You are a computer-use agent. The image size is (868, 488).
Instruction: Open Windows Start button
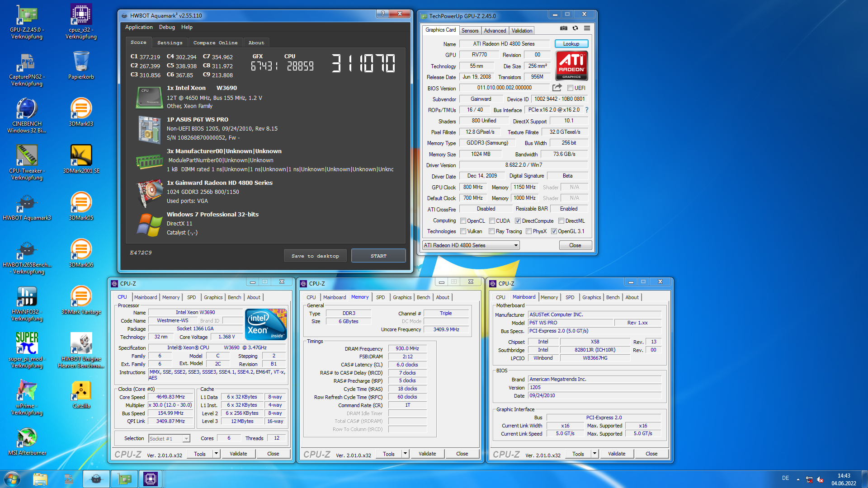click(x=12, y=479)
